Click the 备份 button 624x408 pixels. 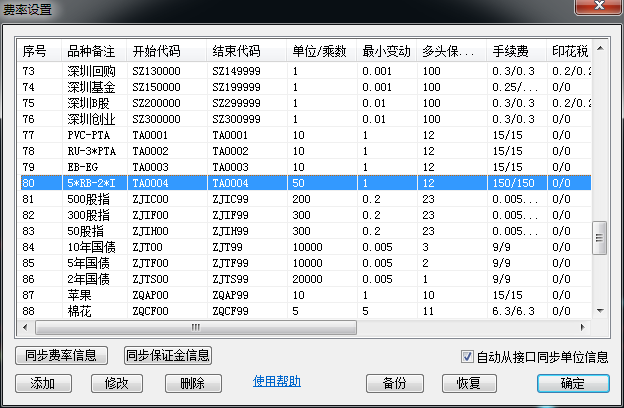coord(394,383)
